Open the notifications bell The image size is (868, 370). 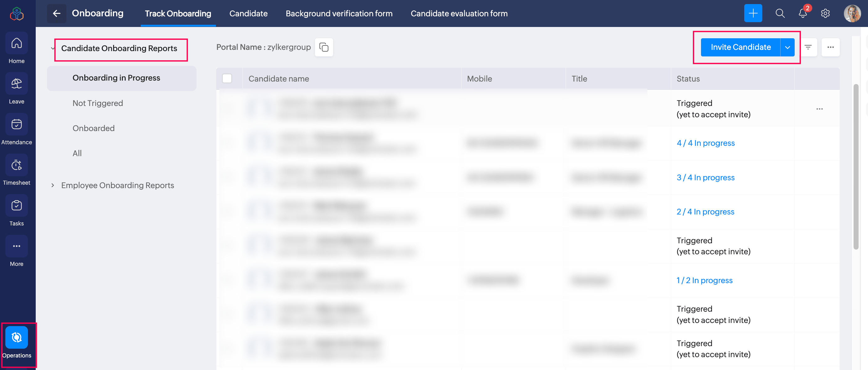(x=803, y=13)
